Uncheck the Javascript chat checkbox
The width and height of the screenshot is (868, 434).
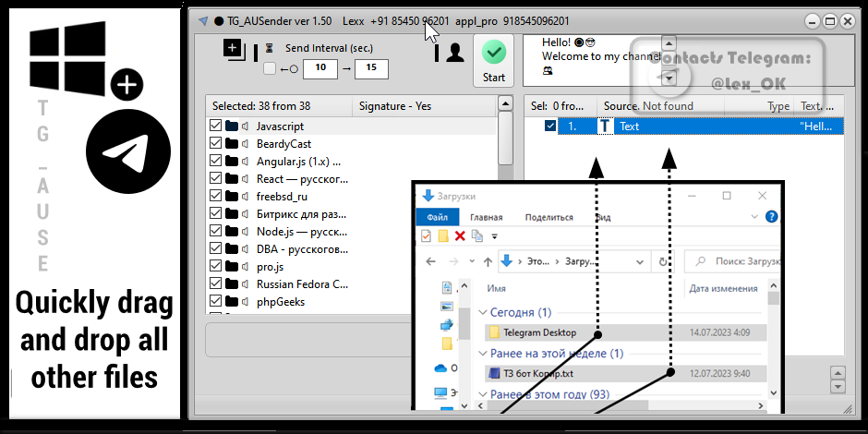pos(215,127)
